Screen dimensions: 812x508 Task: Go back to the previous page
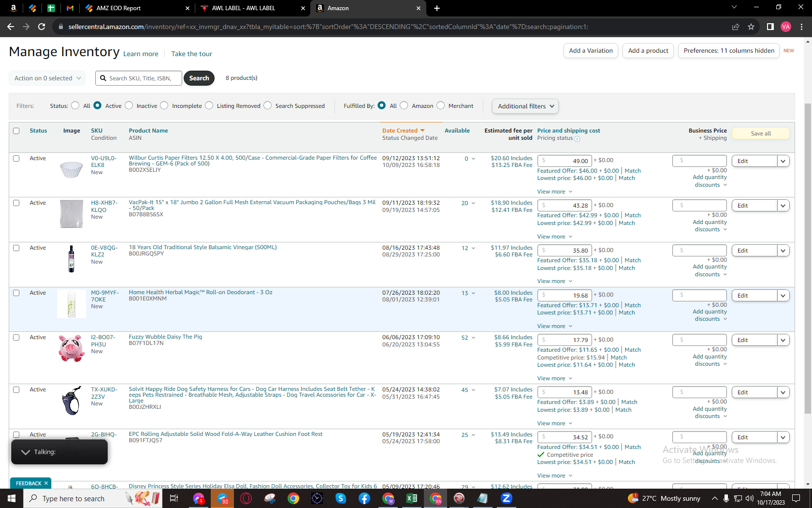[x=11, y=27]
